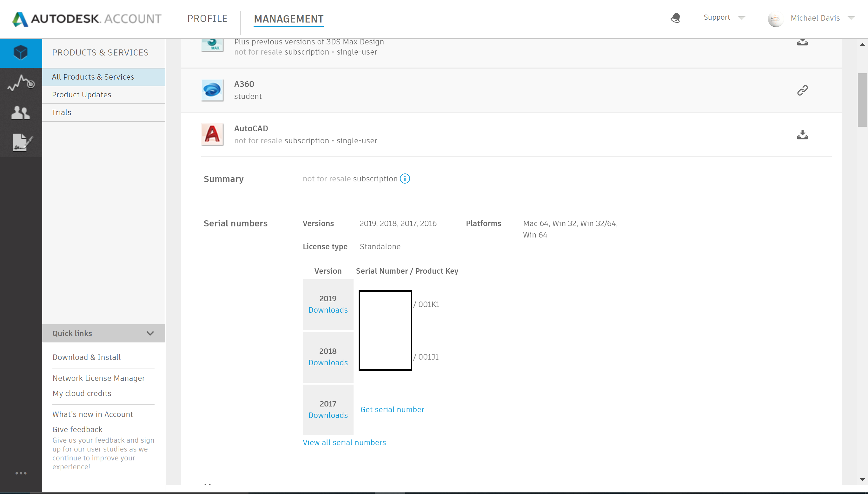Viewport: 868px width, 494px height.
Task: Open 2018 Downloads link
Action: (328, 362)
